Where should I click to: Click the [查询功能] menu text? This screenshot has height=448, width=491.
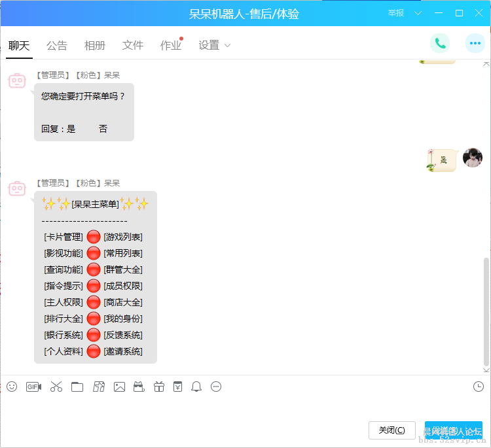pyautogui.click(x=64, y=269)
